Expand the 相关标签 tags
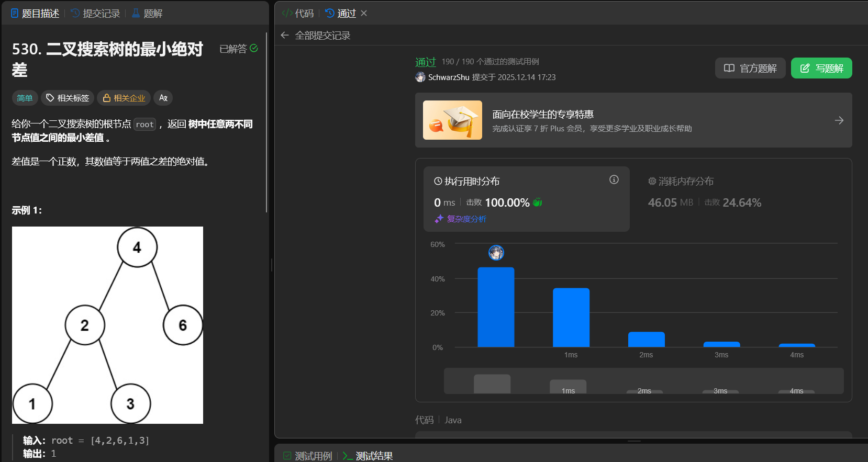 [x=68, y=98]
